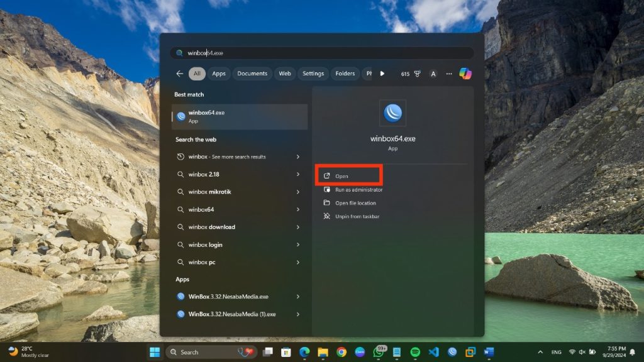Switch to the Apps filter tab
The width and height of the screenshot is (644, 362).
(218, 74)
